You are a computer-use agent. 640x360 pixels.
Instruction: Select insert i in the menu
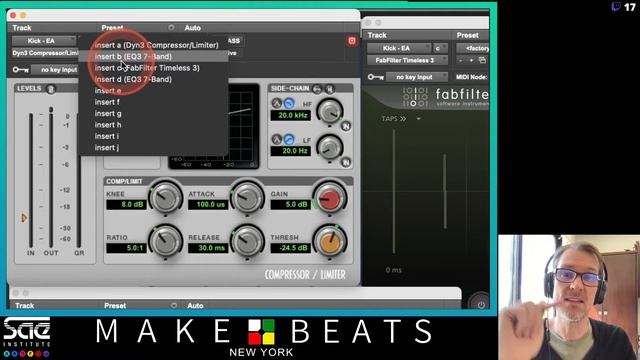tap(107, 136)
